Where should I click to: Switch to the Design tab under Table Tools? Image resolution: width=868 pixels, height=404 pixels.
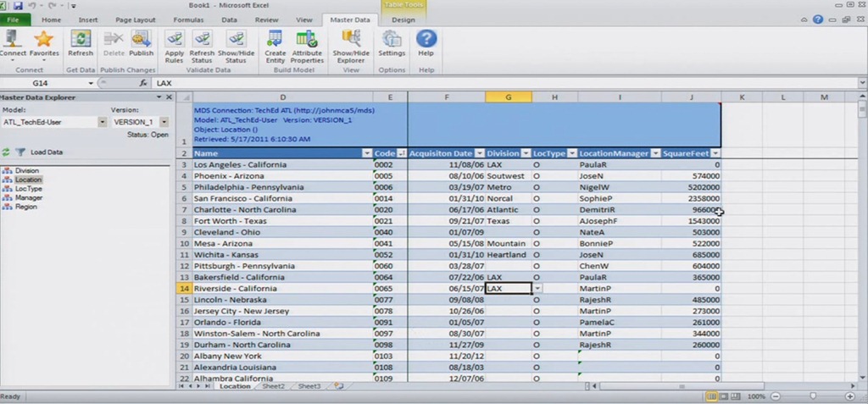point(403,20)
